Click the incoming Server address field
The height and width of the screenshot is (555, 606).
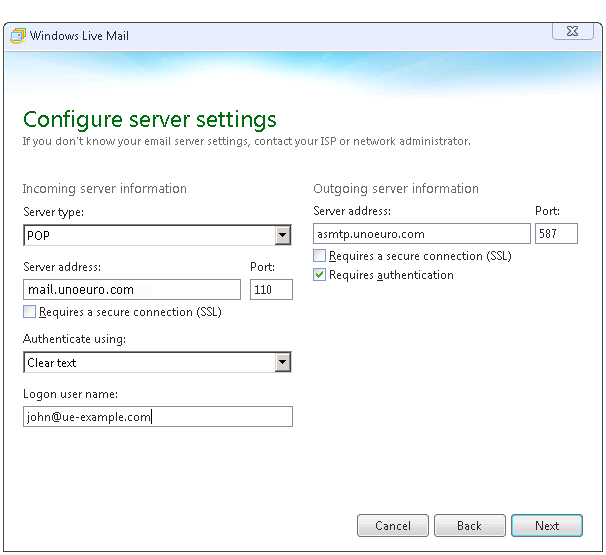(132, 290)
